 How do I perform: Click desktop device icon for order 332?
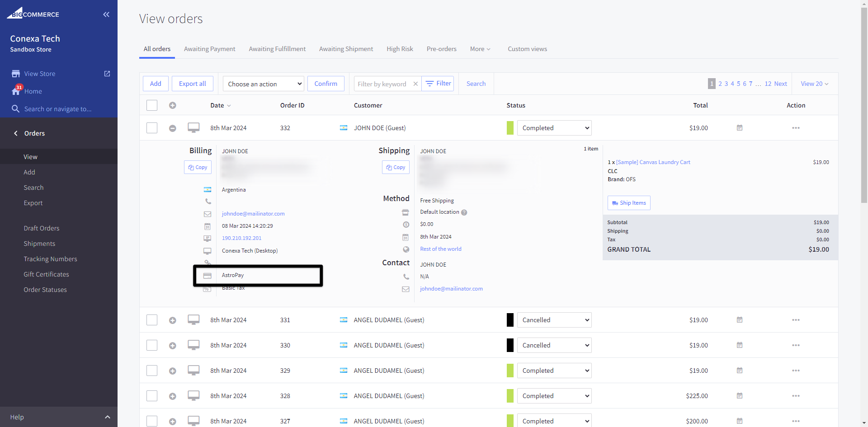pos(193,128)
